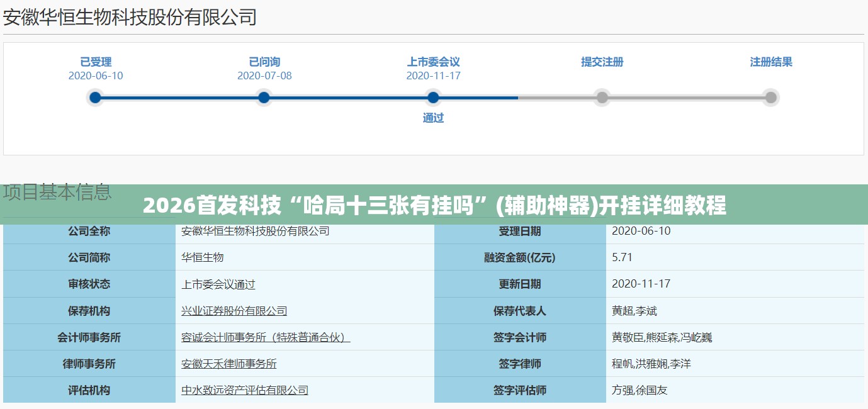Click the 审核状态 header cell

click(89, 284)
